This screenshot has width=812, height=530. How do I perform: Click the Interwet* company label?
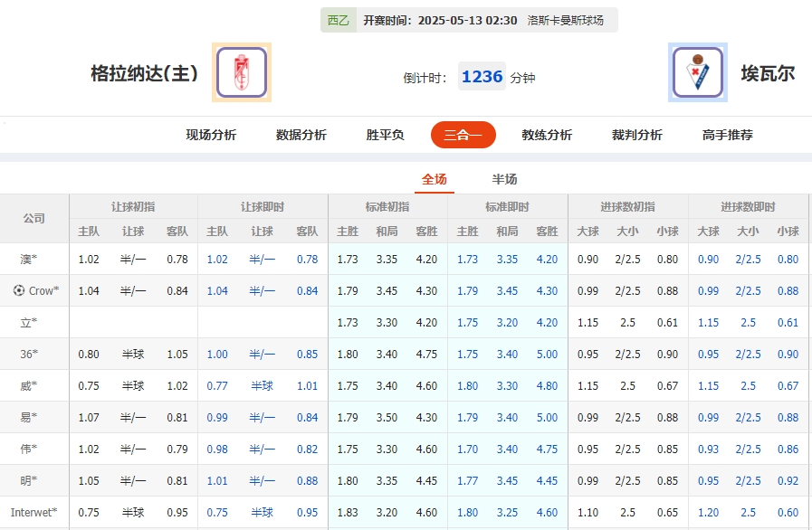33,512
